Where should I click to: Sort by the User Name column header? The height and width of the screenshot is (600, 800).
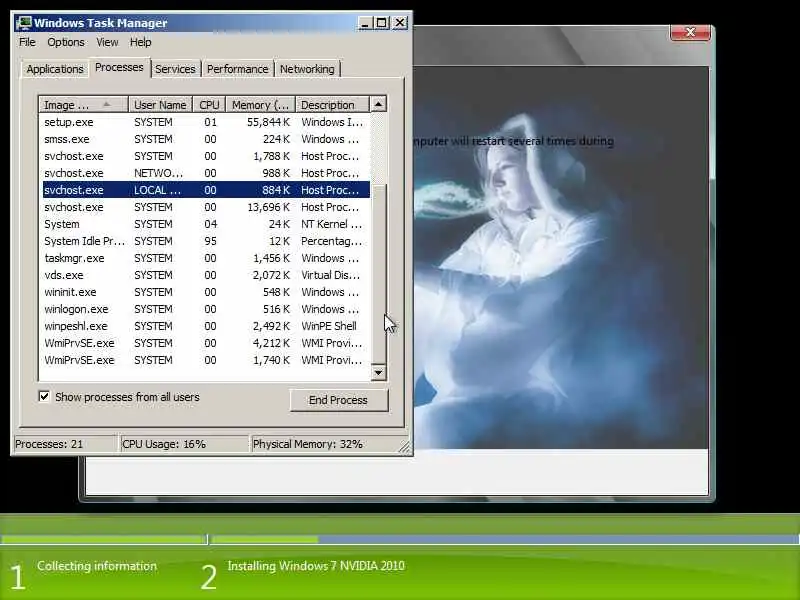coord(160,105)
